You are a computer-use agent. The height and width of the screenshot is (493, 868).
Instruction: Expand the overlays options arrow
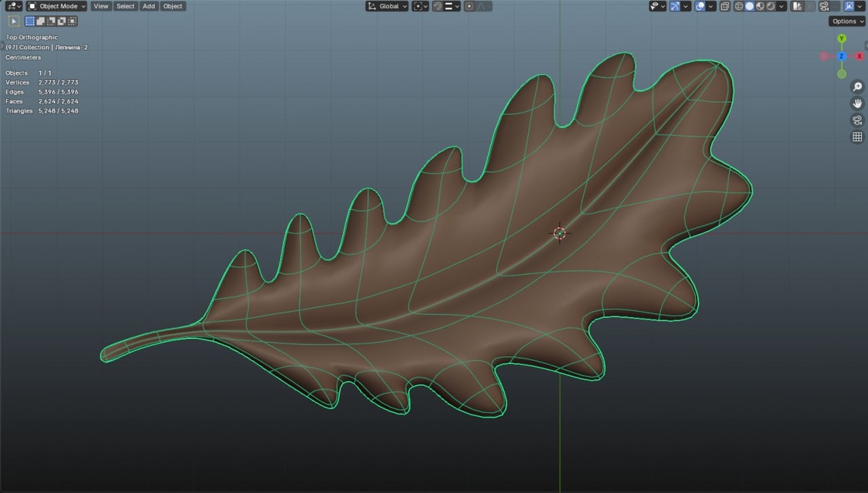point(711,6)
